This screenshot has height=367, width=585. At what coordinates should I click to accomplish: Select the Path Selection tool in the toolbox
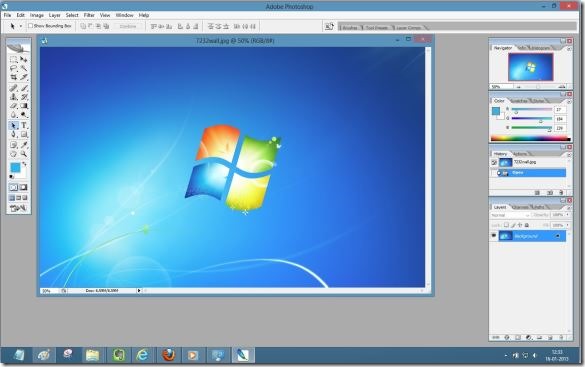(x=13, y=126)
